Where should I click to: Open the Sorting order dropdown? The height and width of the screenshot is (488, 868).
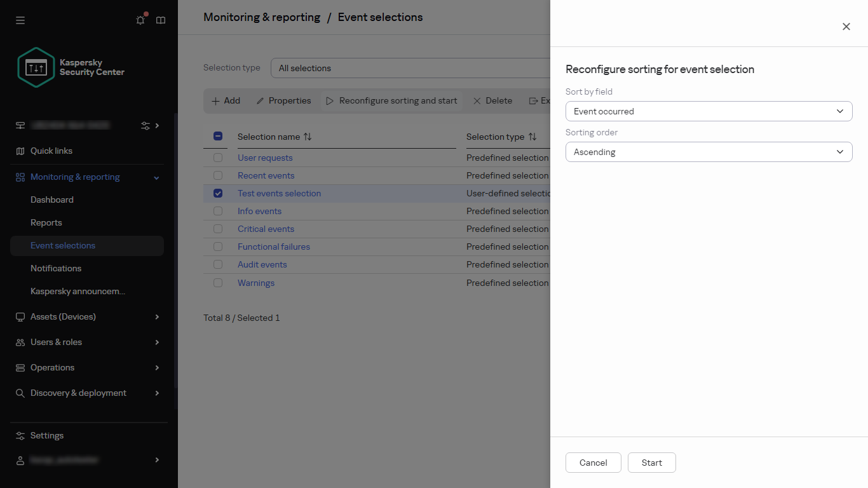709,152
